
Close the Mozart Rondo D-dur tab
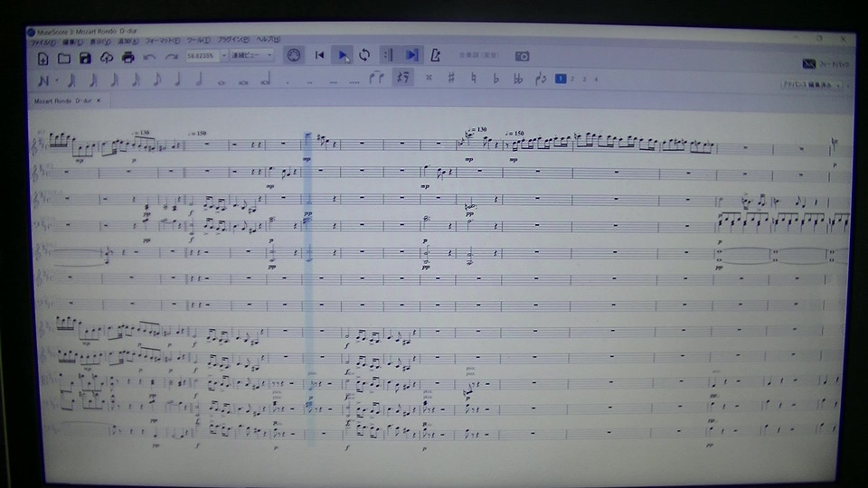99,100
